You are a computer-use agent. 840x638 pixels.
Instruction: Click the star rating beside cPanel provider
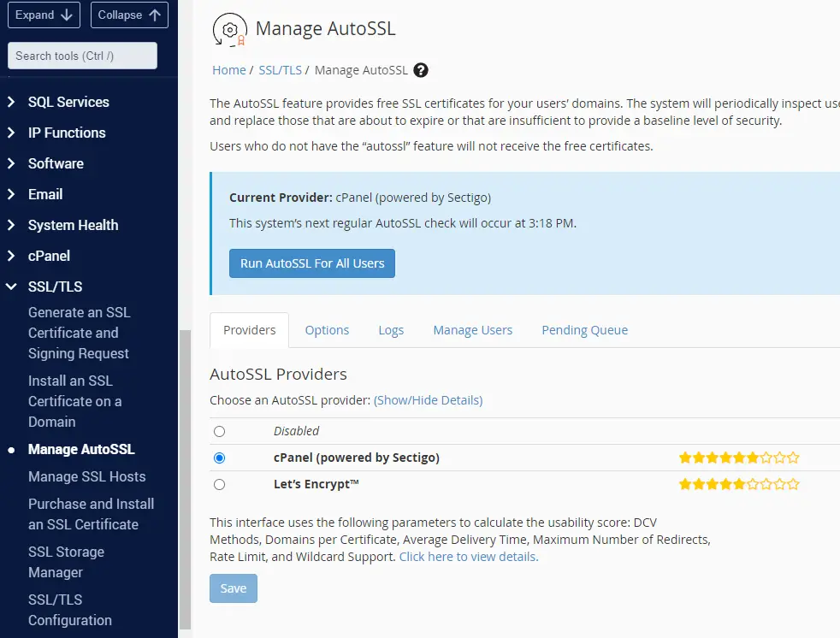[739, 457]
